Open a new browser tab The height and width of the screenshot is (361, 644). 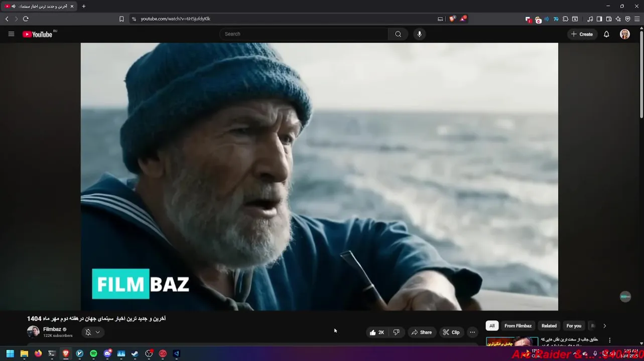coord(83,7)
